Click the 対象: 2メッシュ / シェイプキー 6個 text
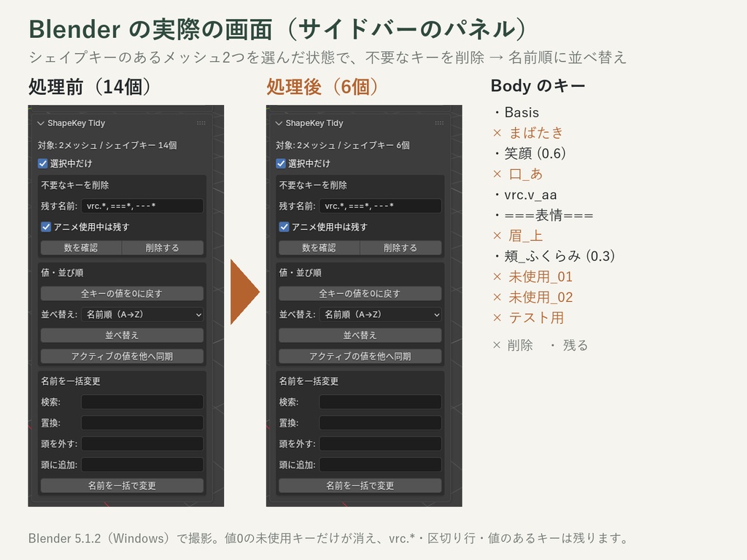This screenshot has height=560, width=747. [x=343, y=146]
